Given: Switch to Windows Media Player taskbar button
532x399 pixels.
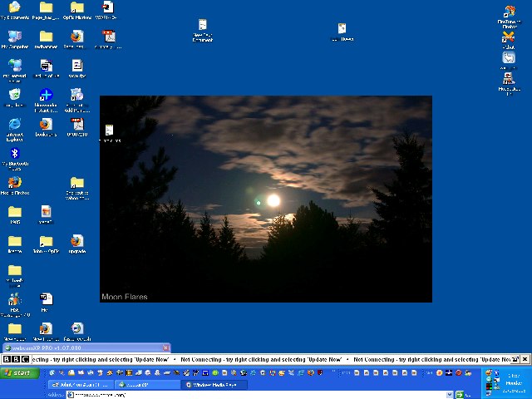Looking at the screenshot, I should click(215, 385).
